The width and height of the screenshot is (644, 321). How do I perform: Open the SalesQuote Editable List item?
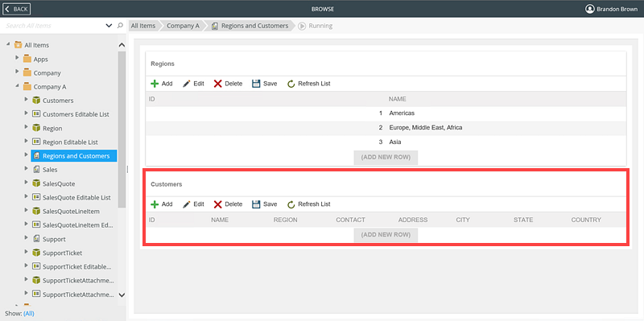(76, 197)
